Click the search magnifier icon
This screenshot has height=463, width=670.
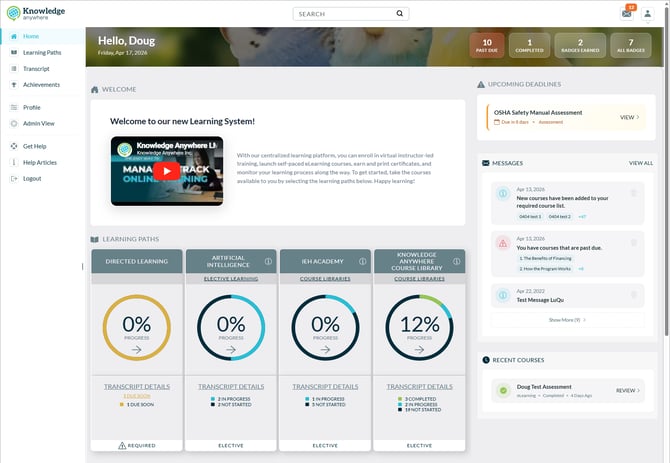click(400, 14)
